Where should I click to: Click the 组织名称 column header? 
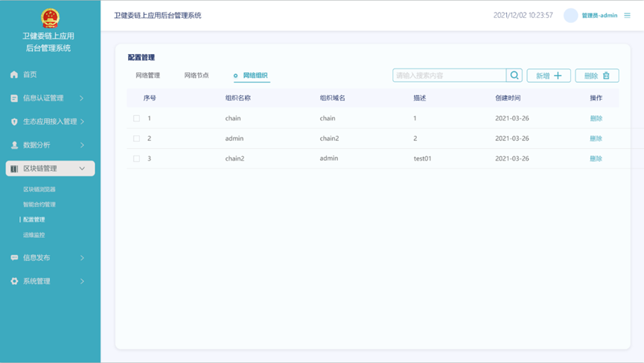coord(237,97)
